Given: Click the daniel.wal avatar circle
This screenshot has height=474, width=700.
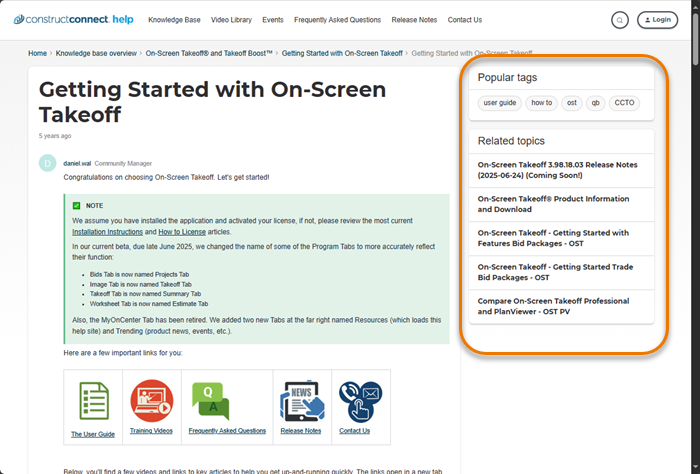Looking at the screenshot, I should pyautogui.click(x=47, y=163).
